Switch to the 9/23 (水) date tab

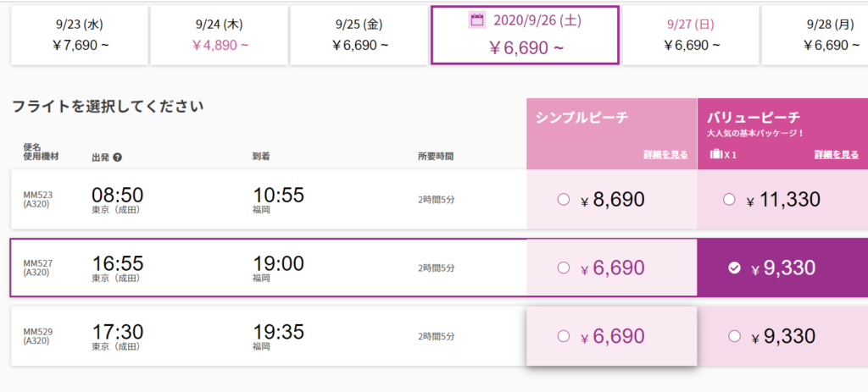click(x=79, y=35)
